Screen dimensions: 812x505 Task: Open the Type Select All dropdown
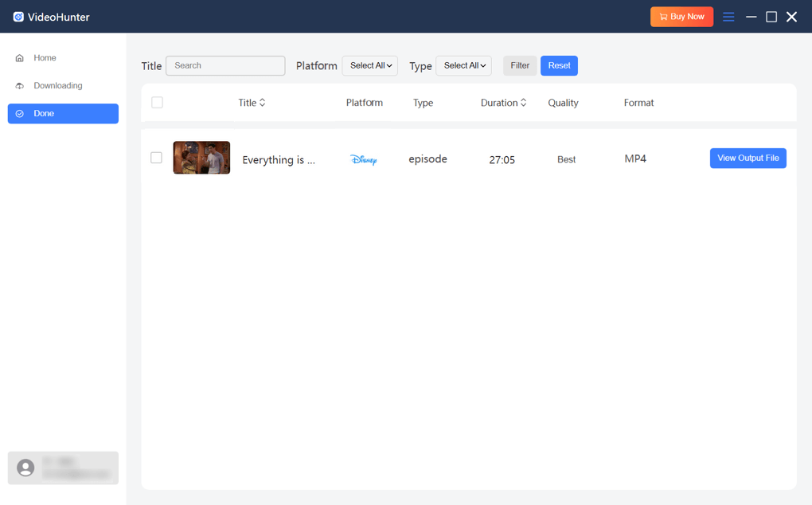click(x=463, y=66)
